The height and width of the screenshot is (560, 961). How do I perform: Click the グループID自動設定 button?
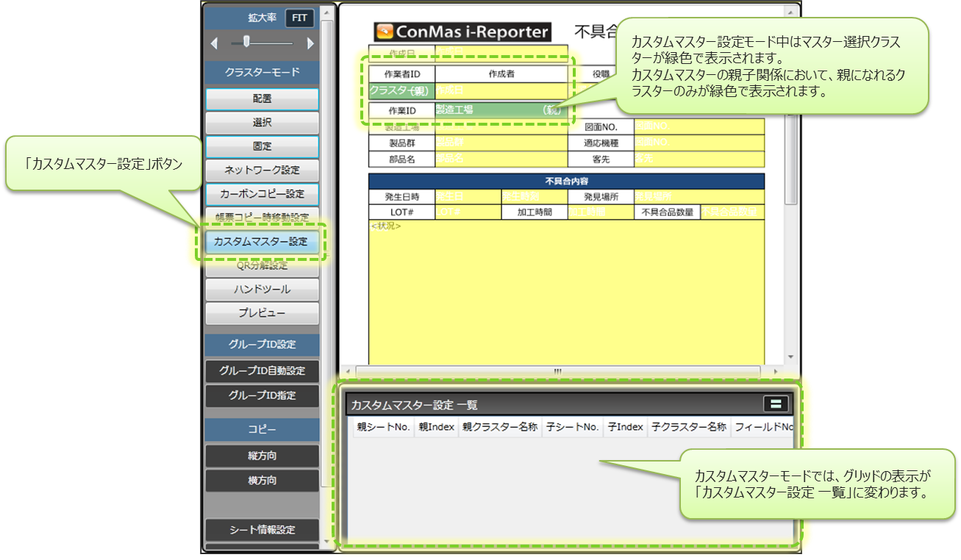(x=262, y=370)
